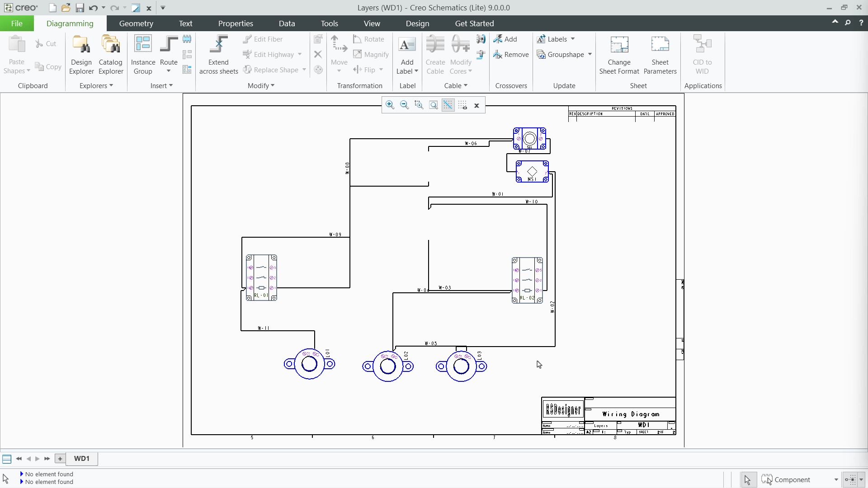Expand the Groupshape dropdown

click(590, 55)
